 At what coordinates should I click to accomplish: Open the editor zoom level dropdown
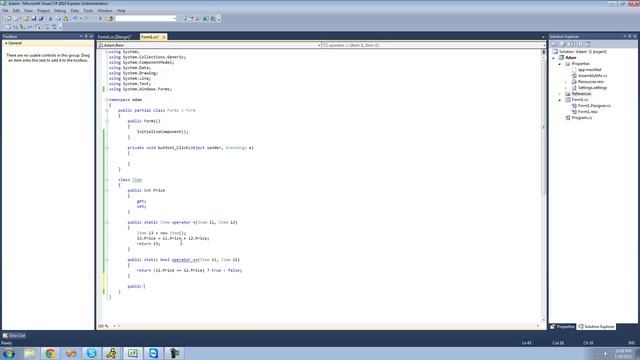[x=114, y=326]
